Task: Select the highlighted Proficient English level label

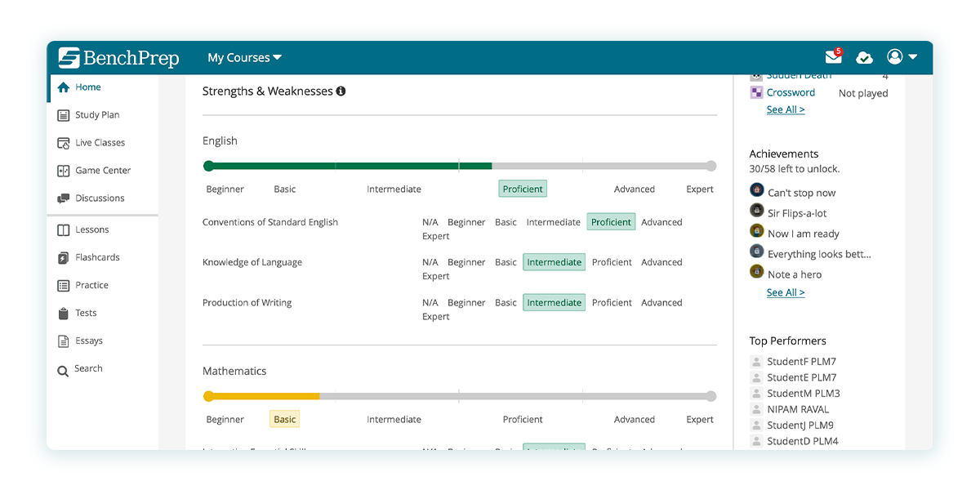Action: click(523, 189)
